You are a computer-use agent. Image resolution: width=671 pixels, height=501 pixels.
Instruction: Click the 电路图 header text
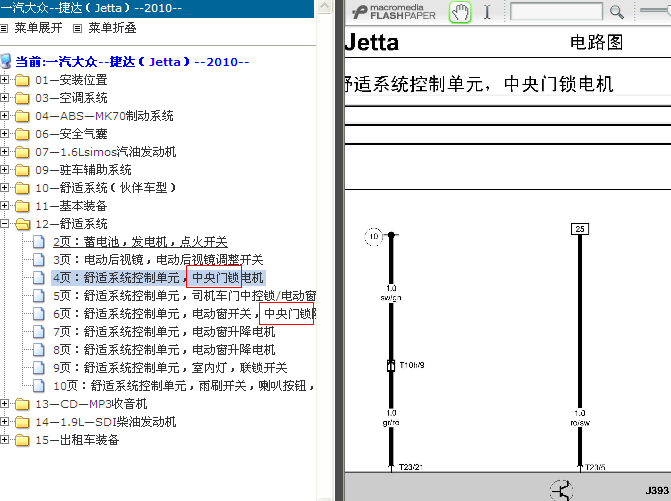tap(596, 42)
